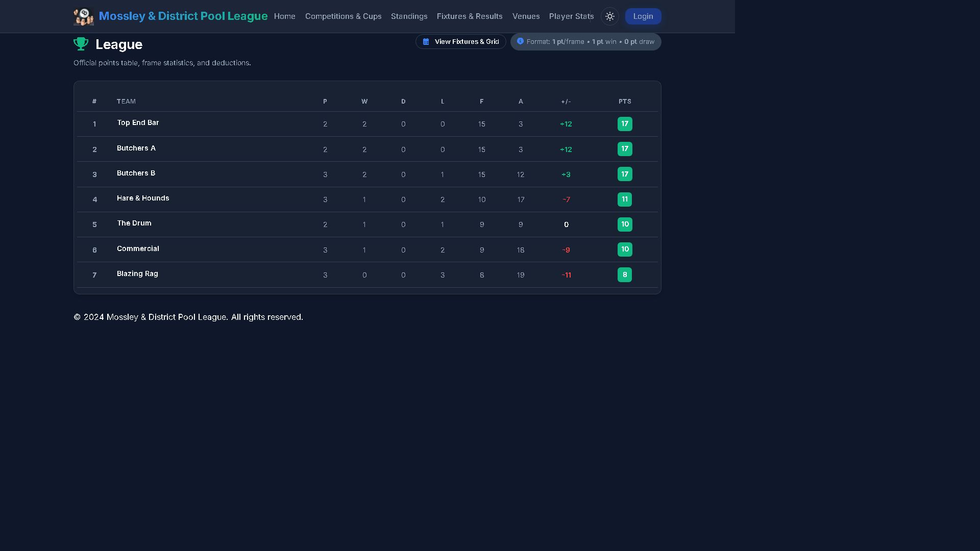Click Commercial's 18 frames against value

[521, 250]
